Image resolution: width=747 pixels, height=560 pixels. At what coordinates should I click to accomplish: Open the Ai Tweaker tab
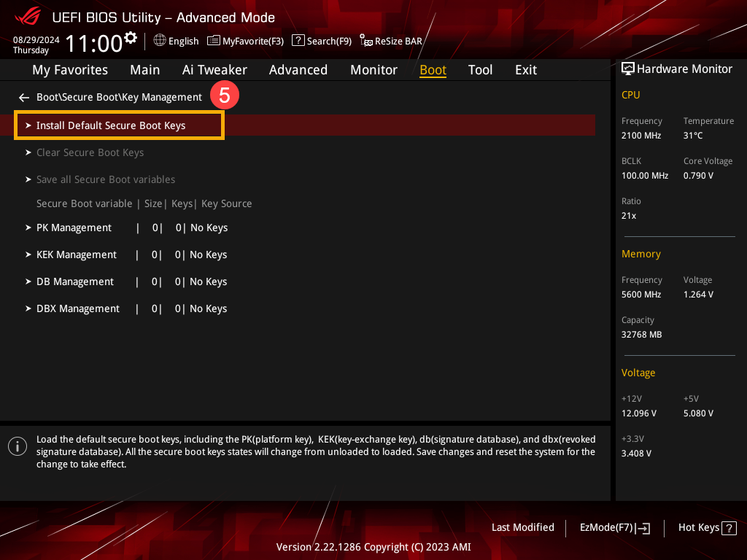click(214, 70)
